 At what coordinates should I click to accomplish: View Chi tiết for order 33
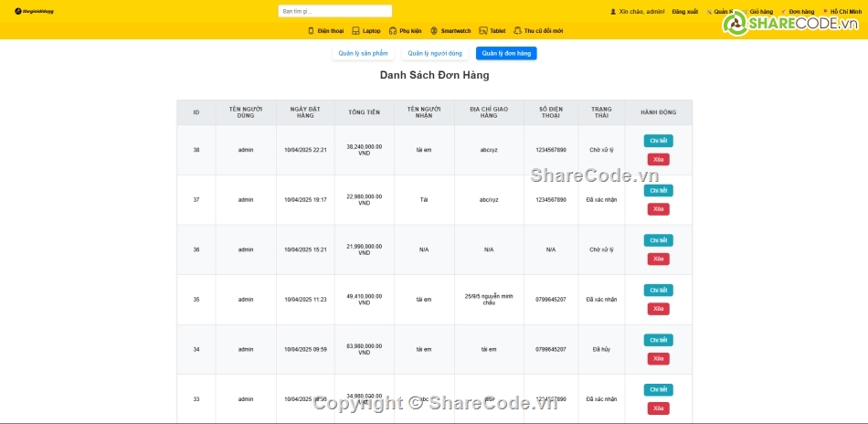pos(658,389)
